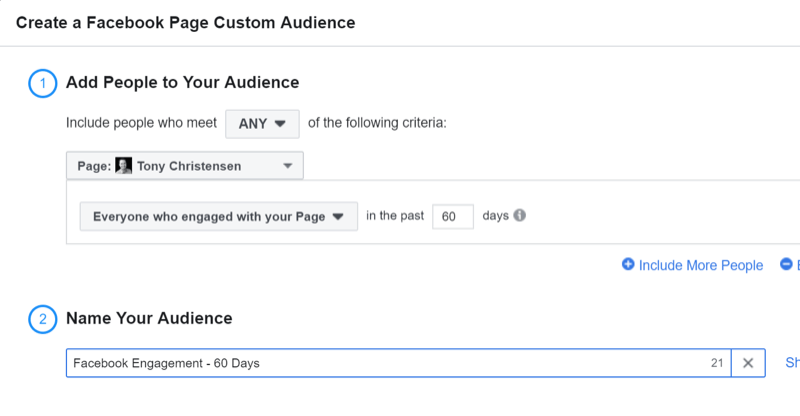Expand 'Everyone who engaged with your Page' dropdown
Image resolution: width=800 pixels, height=416 pixels.
(218, 216)
